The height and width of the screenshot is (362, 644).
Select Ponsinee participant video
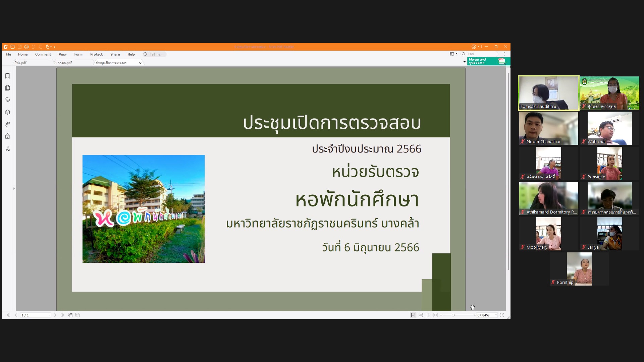610,164
